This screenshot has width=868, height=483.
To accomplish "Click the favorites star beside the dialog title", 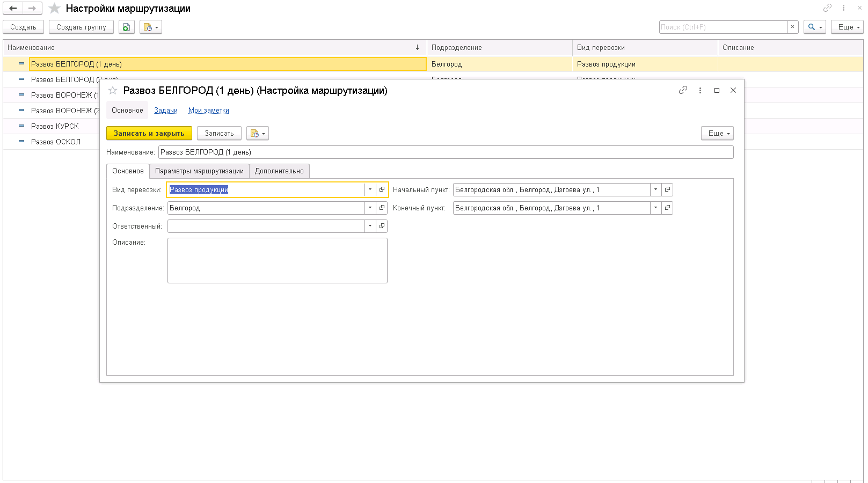I will pos(113,91).
